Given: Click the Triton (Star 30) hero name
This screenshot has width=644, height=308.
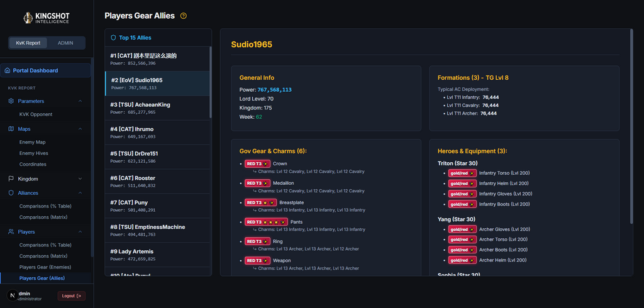Looking at the screenshot, I should [457, 163].
